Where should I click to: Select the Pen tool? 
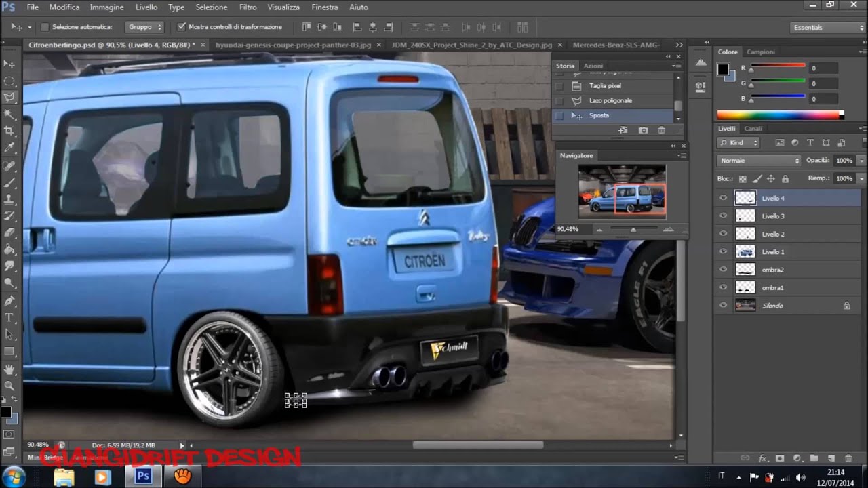[9, 301]
